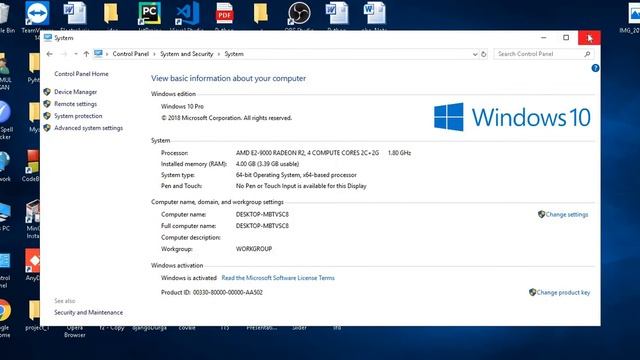Expand chevron after Control Panel breadcrumb
640x360 pixels.
coord(154,54)
